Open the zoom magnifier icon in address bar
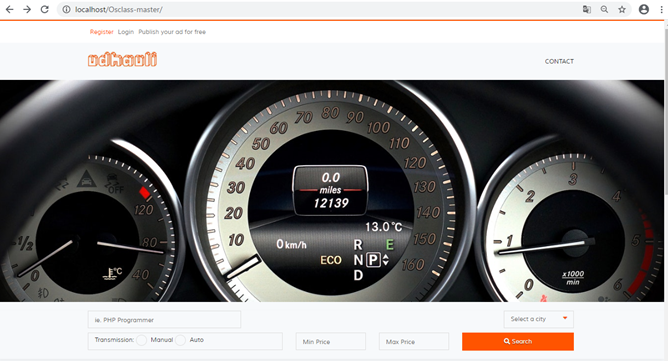This screenshot has width=668, height=361. 604,9
